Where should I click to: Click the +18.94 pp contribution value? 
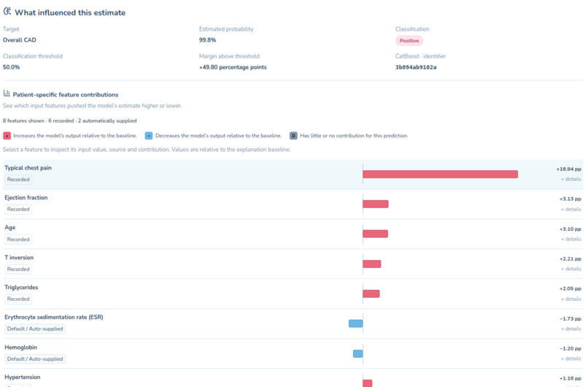(x=568, y=169)
